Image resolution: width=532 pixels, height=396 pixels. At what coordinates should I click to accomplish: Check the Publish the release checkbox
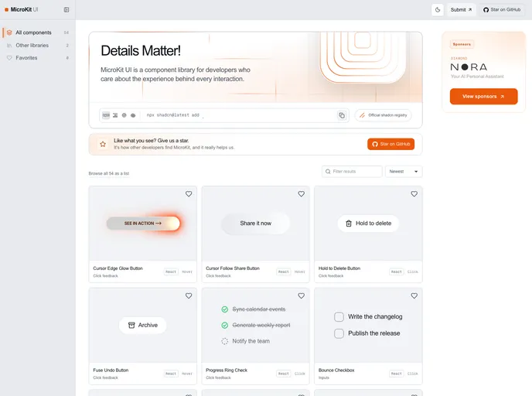tap(339, 333)
